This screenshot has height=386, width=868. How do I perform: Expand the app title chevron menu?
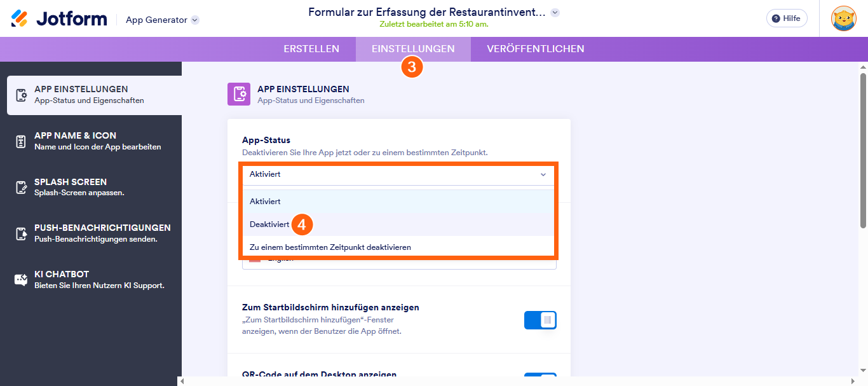(555, 12)
